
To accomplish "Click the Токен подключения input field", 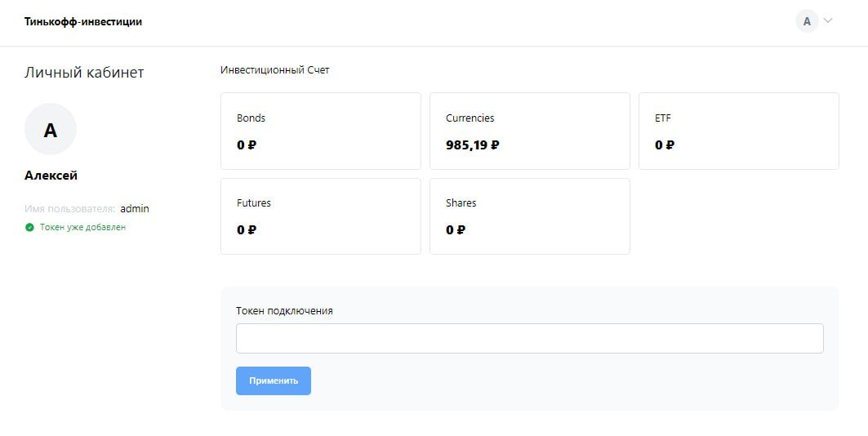I will (529, 339).
